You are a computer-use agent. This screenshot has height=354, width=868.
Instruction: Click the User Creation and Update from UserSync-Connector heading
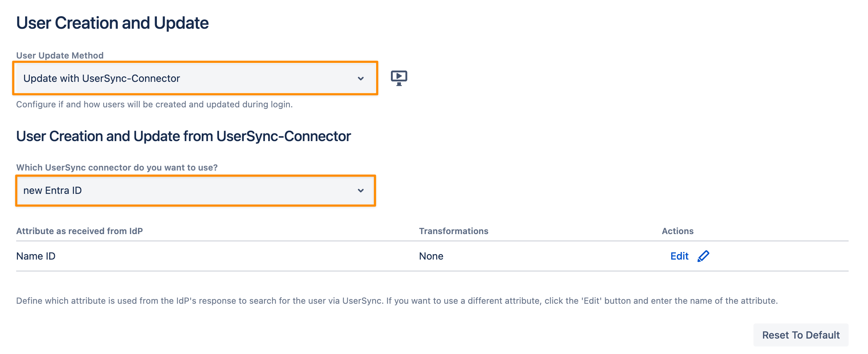183,136
